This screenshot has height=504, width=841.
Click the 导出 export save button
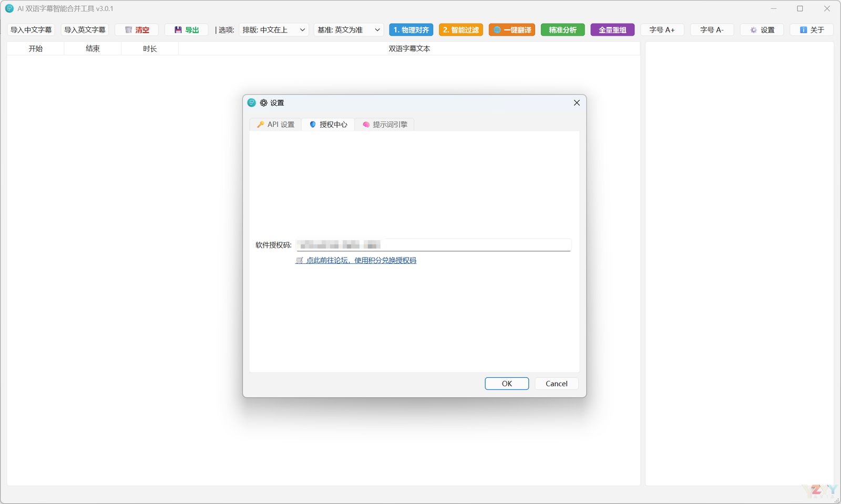(186, 30)
